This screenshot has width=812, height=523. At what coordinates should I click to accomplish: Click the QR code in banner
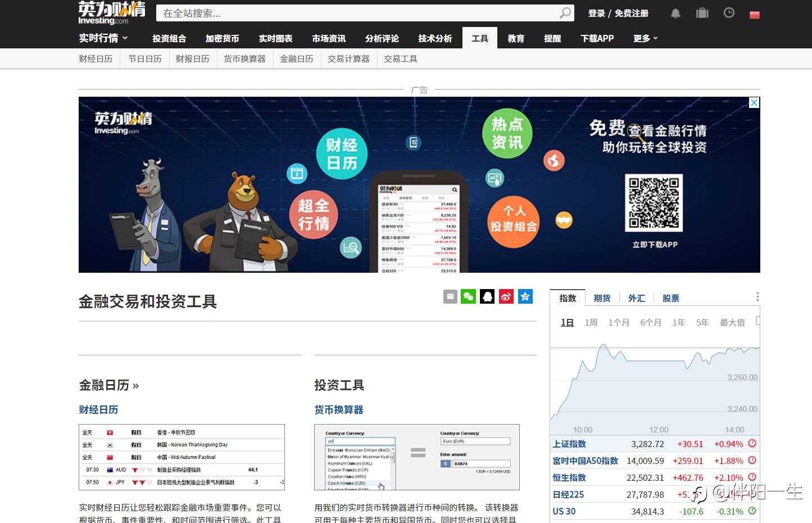point(654,203)
